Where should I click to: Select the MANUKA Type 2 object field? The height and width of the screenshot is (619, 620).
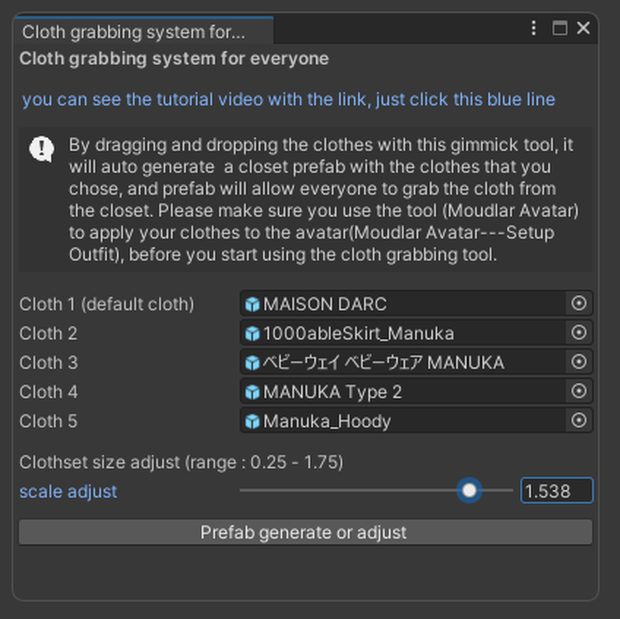pos(403,391)
